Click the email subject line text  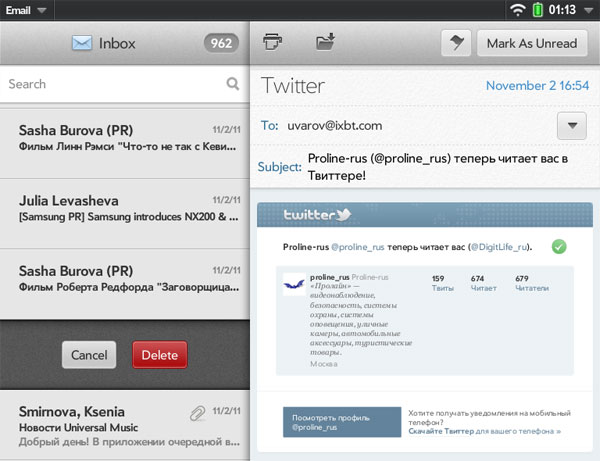point(438,167)
